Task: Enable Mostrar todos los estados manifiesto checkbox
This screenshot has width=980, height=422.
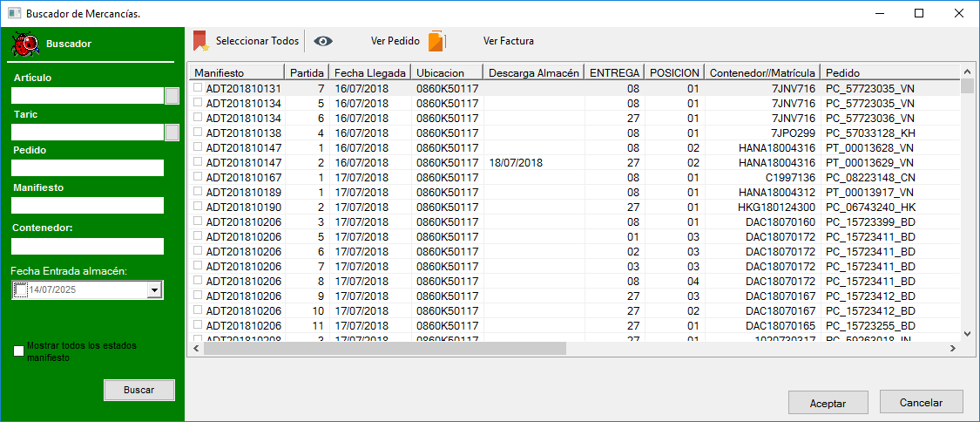Action: 19,351
